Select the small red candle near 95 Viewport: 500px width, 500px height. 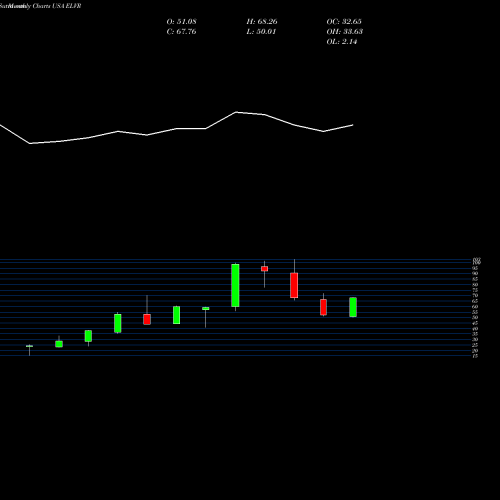[265, 269]
